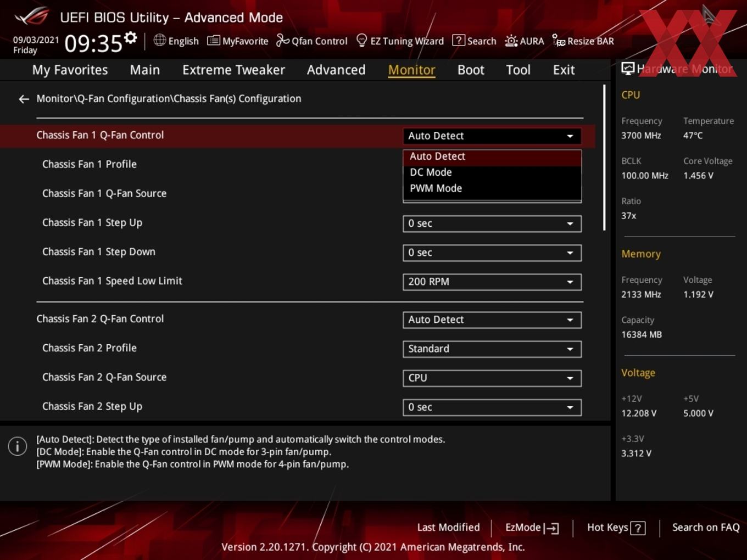The width and height of the screenshot is (747, 560).
Task: Switch to the Boot tab
Action: [x=471, y=70]
